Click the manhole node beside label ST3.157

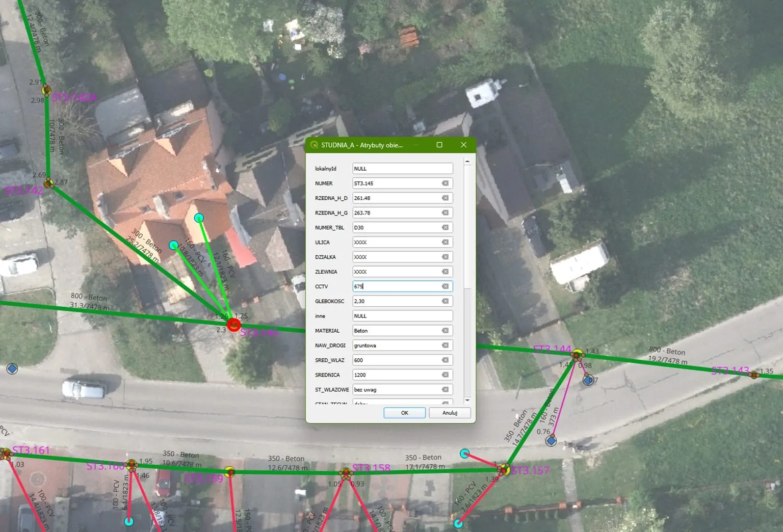tap(504, 469)
